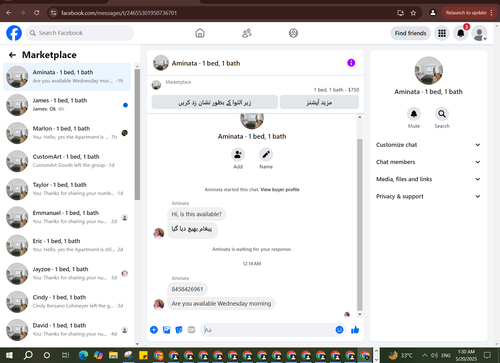The width and height of the screenshot is (500, 363).
Task: Open the emoji picker in message box
Action: point(339,330)
